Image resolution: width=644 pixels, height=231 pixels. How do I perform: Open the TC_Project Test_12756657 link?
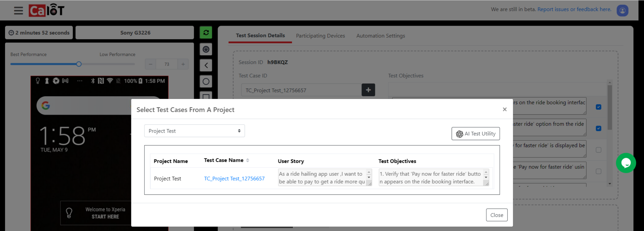click(x=234, y=179)
